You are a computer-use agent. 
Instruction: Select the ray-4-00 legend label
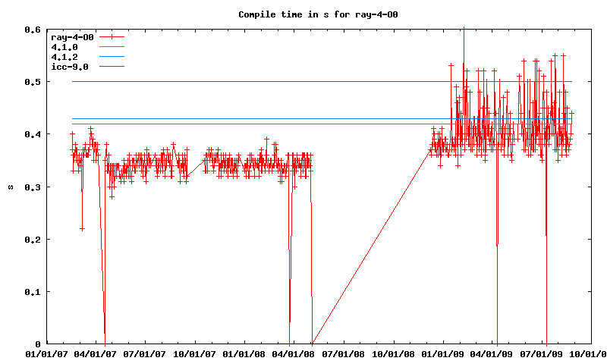72,36
